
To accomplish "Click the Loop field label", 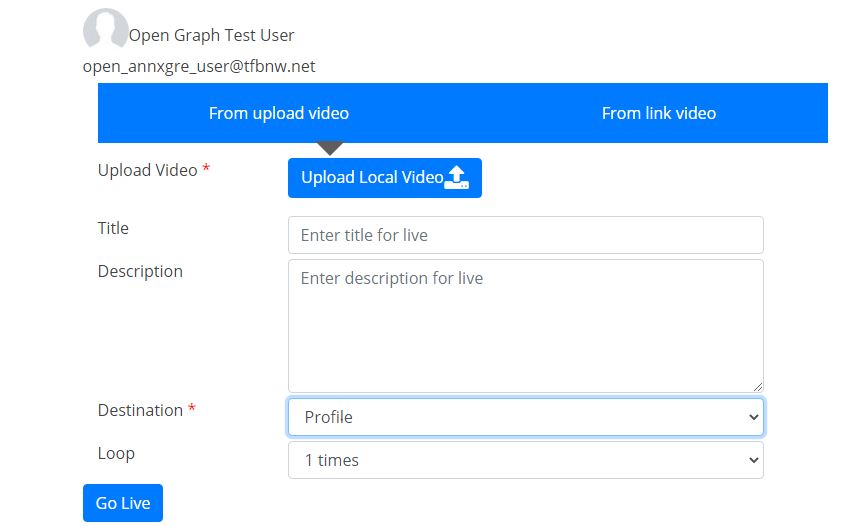I will click(x=116, y=453).
